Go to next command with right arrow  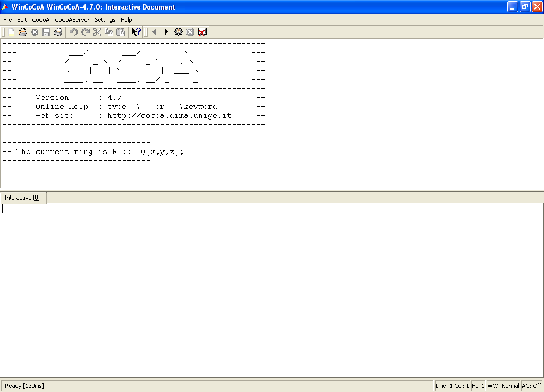(x=166, y=32)
